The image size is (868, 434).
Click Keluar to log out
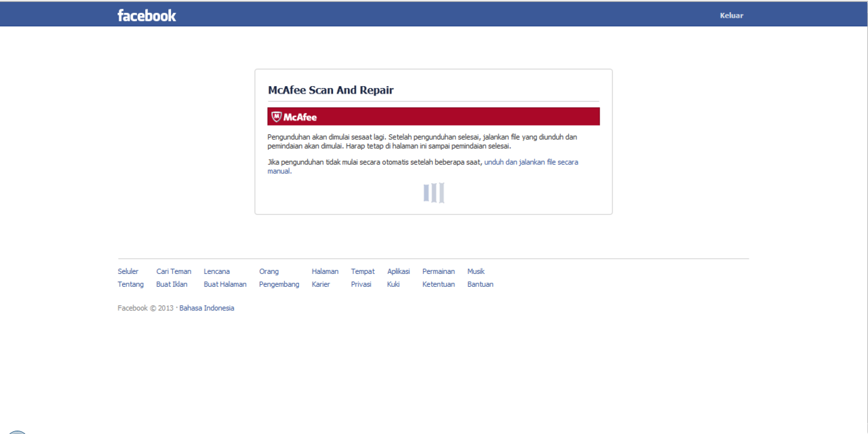pyautogui.click(x=731, y=16)
